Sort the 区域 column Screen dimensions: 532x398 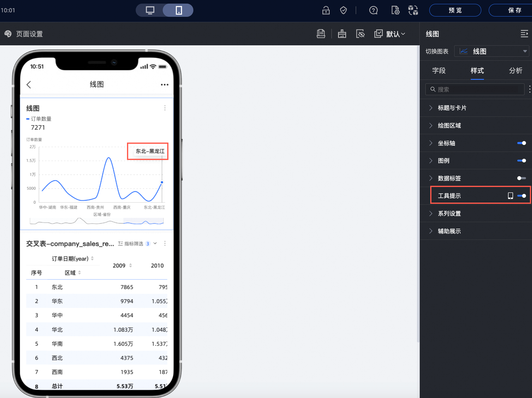(x=80, y=273)
